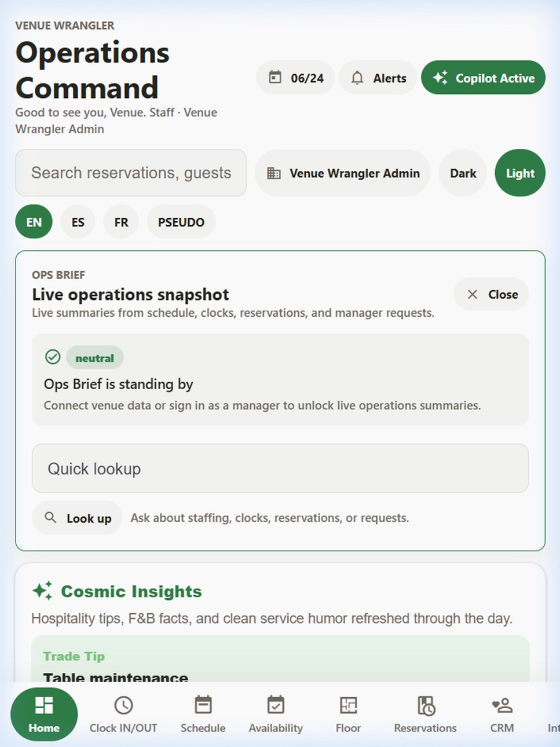
Task: Open the Reservations icon in bottom bar
Action: coord(426,705)
